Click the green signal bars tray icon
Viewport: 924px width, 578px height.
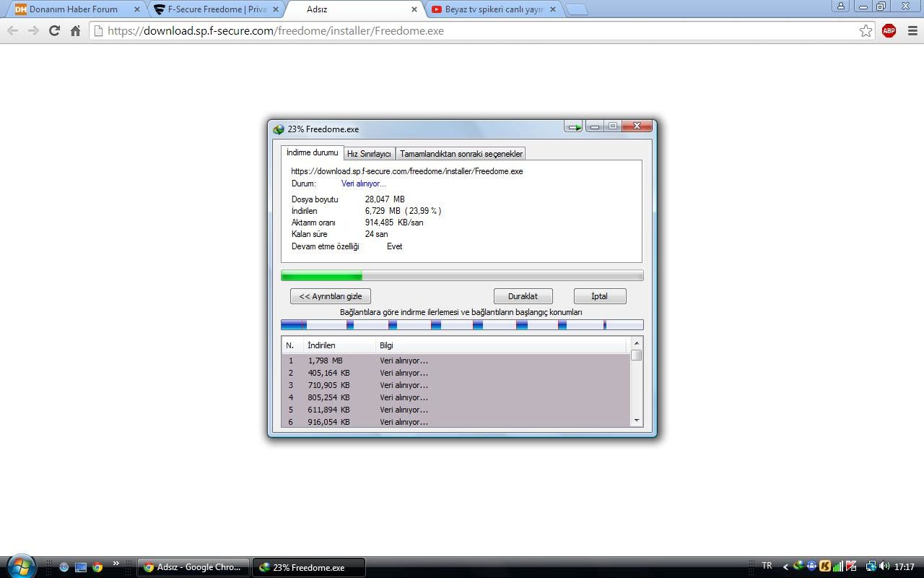point(837,566)
